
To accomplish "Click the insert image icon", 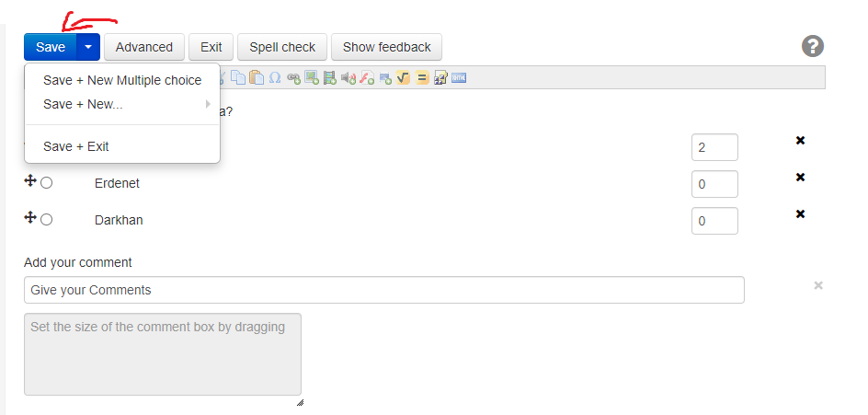I will coord(312,78).
